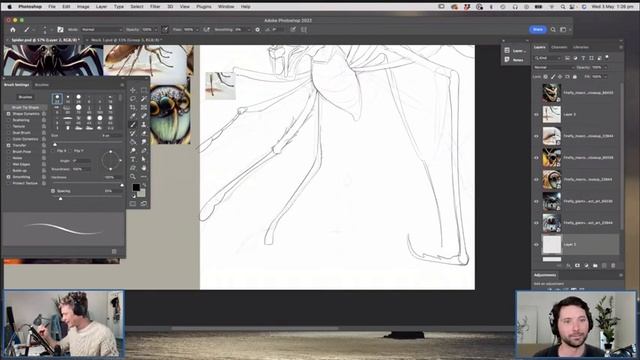The height and width of the screenshot is (360, 640).
Task: Select Brush Tip Shape option
Action: pos(25,107)
